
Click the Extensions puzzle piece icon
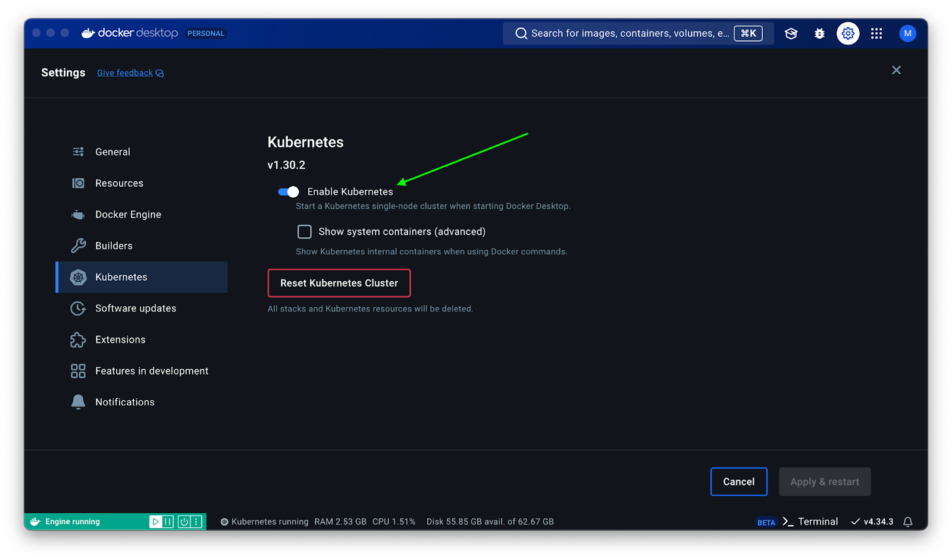(78, 339)
